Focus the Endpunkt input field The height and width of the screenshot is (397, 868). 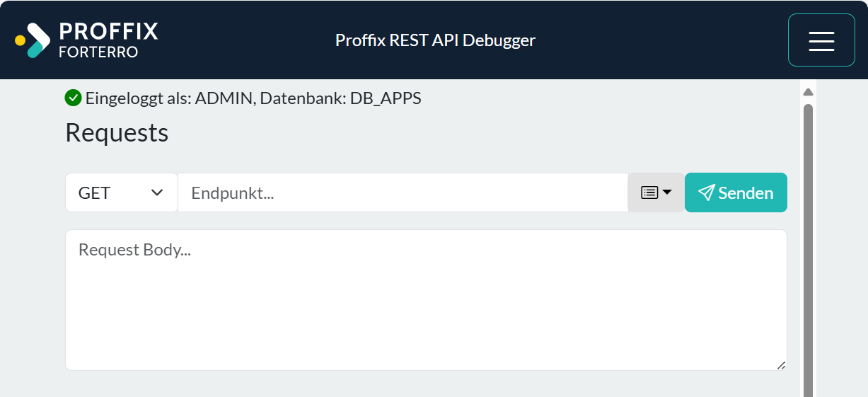pos(403,192)
